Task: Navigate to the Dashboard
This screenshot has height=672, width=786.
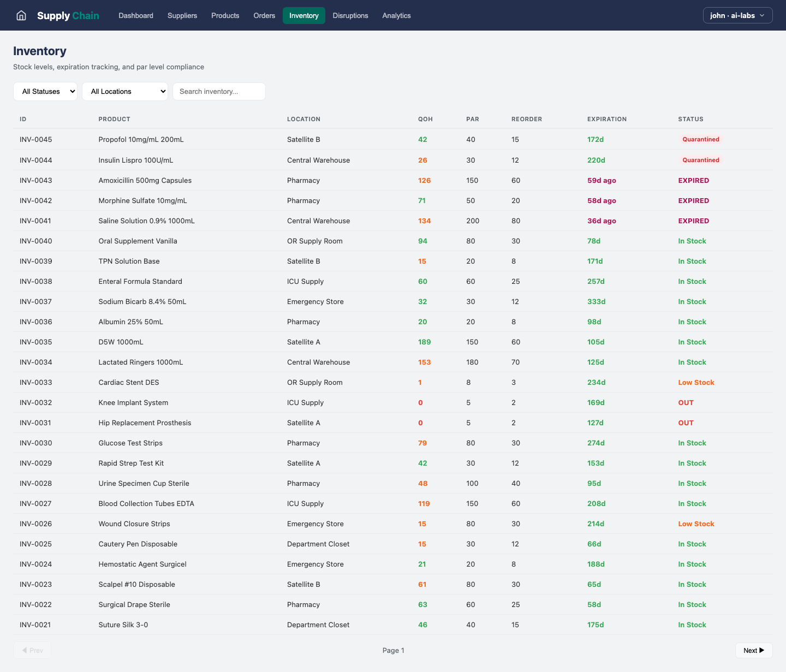Action: tap(135, 15)
